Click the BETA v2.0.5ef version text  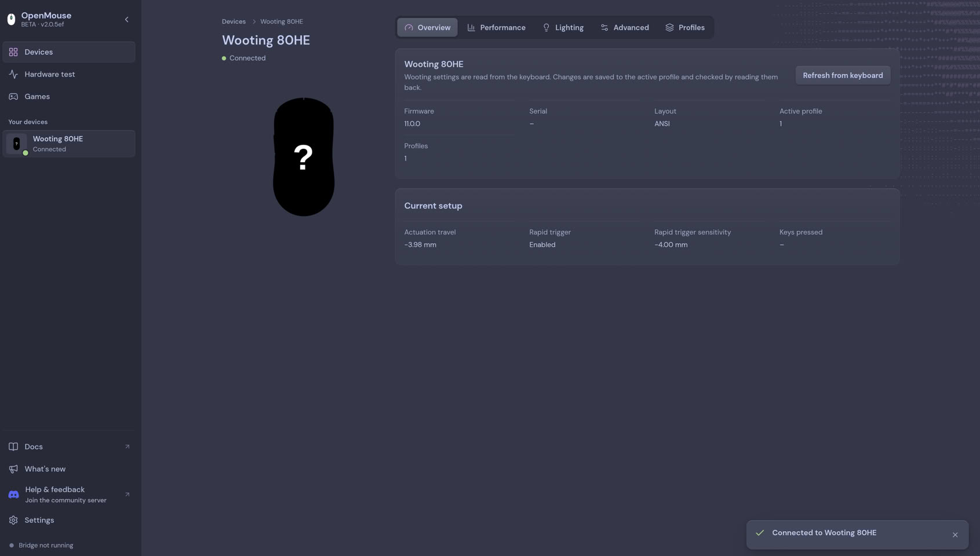pyautogui.click(x=42, y=25)
